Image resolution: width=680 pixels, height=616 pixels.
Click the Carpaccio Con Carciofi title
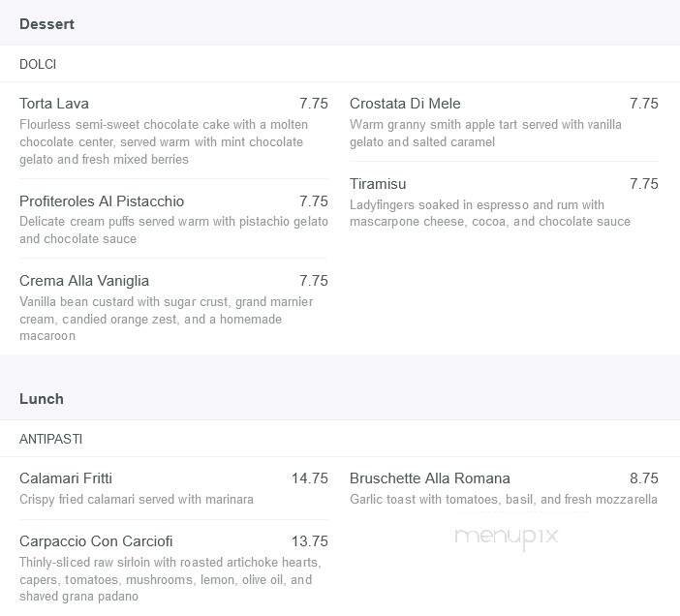point(96,541)
